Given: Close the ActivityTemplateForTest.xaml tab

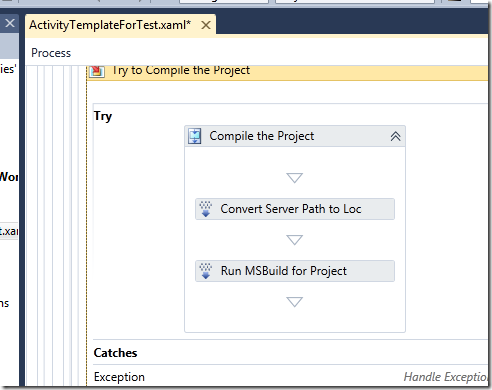Looking at the screenshot, I should pos(206,25).
